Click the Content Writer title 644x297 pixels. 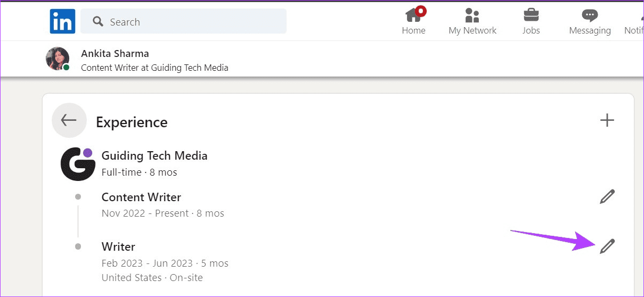(x=141, y=197)
